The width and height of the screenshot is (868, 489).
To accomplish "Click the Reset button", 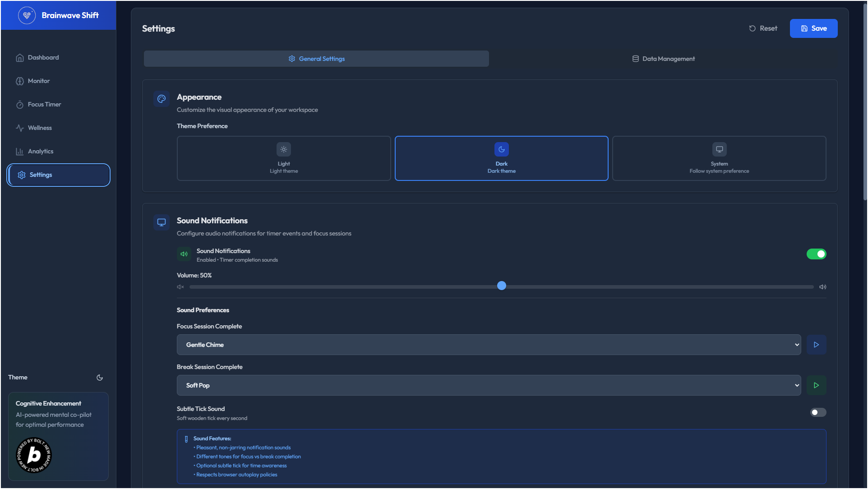I will (763, 28).
